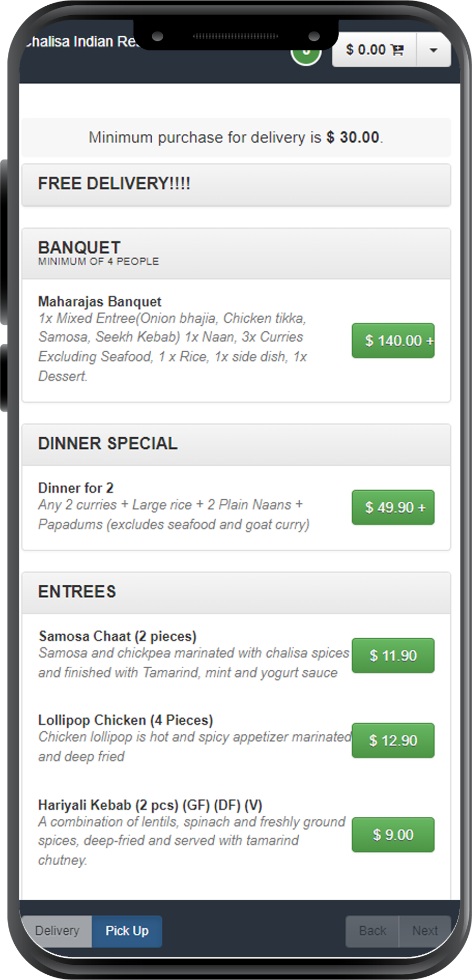Collapse the ENTREES section header
Screen dimensions: 472x980
click(x=236, y=592)
